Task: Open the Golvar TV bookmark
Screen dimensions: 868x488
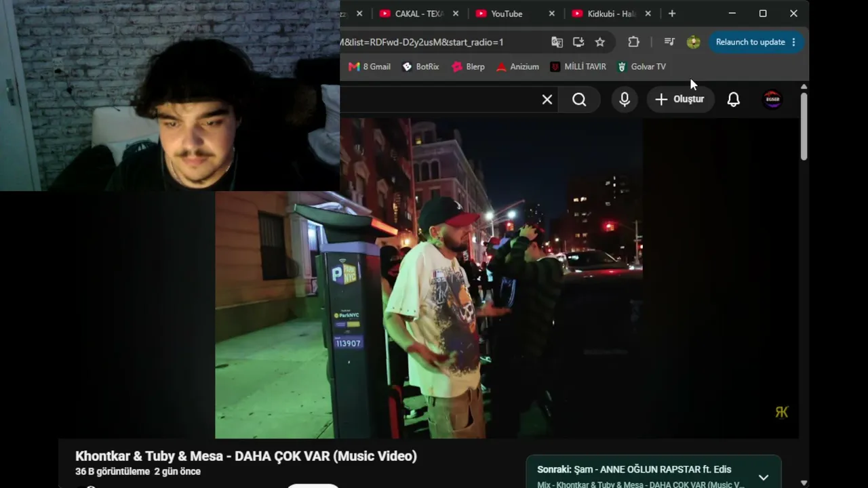Action: point(642,66)
